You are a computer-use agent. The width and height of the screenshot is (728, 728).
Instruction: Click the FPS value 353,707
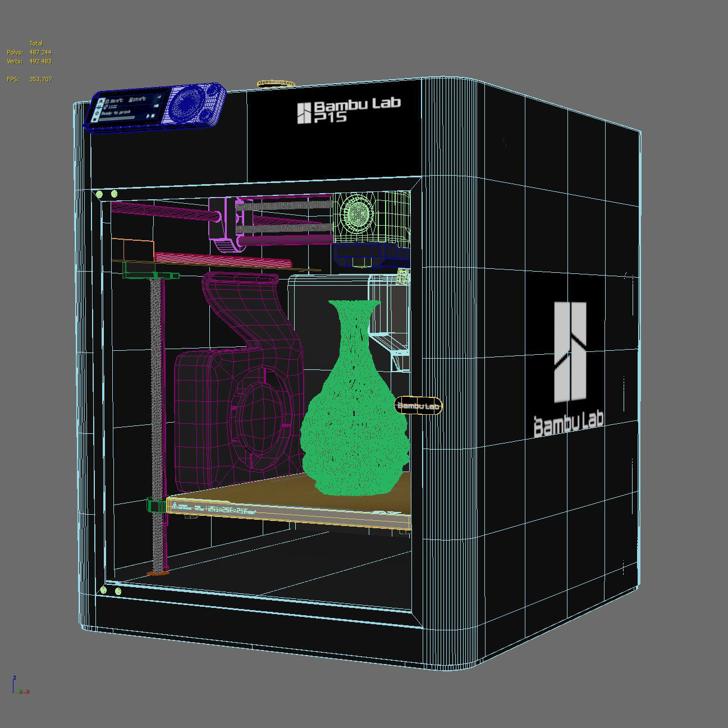[x=40, y=79]
